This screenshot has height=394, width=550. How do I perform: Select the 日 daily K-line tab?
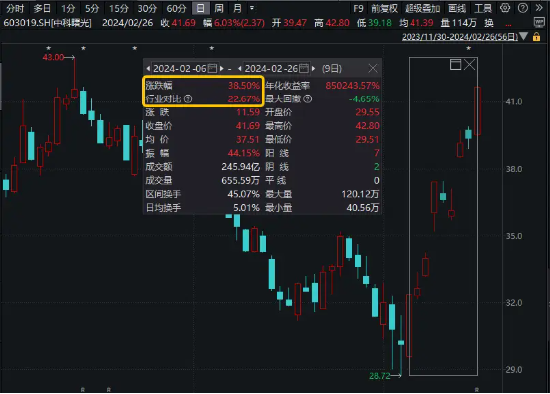(x=201, y=8)
